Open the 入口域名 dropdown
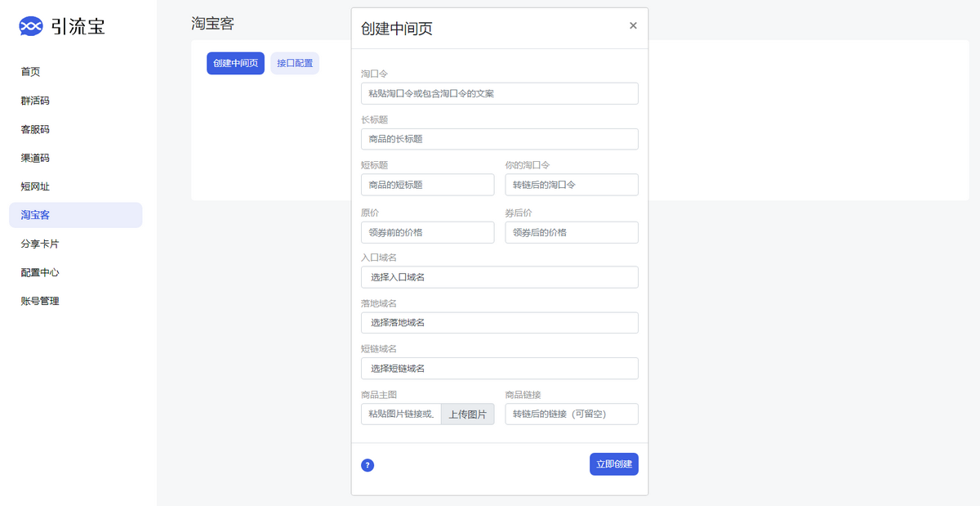 (499, 277)
